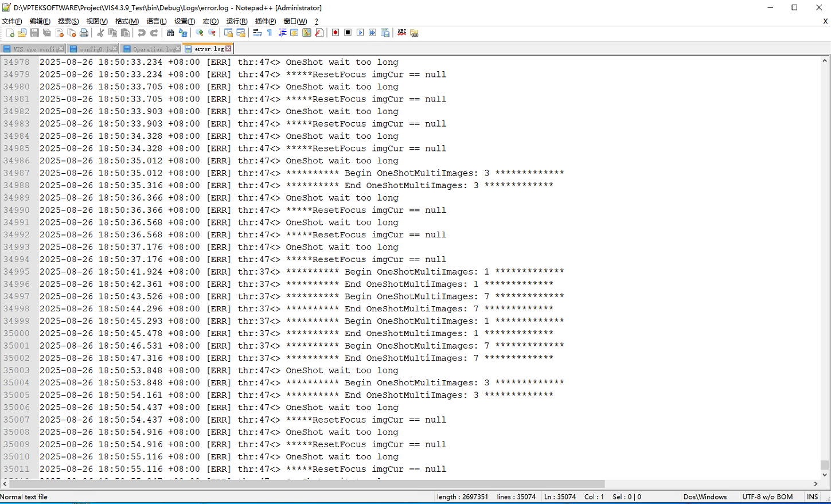Click the New file toolbar icon

pyautogui.click(x=10, y=33)
